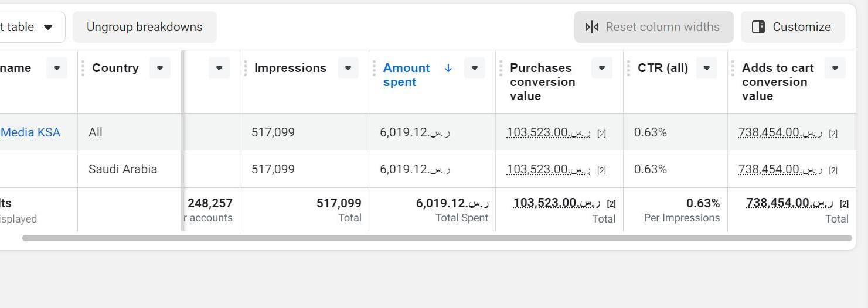868x308 pixels.
Task: Click drag handle on Impressions column
Action: [245, 68]
